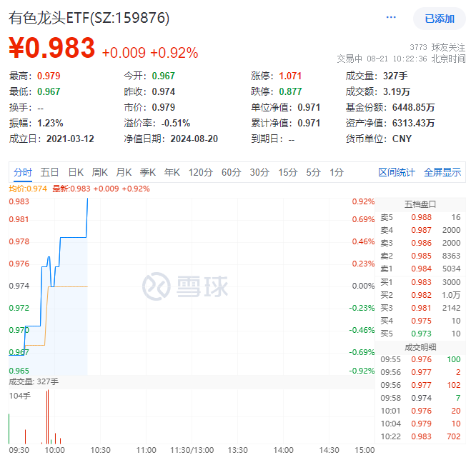Click the 净值日期 2024-08-20

point(194,139)
